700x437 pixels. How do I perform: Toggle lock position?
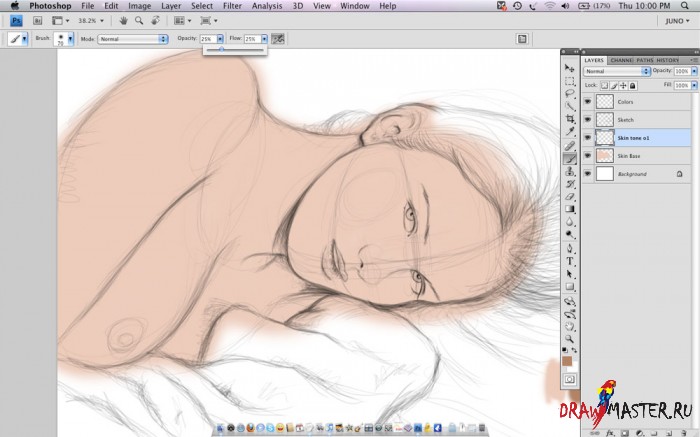pyautogui.click(x=623, y=85)
